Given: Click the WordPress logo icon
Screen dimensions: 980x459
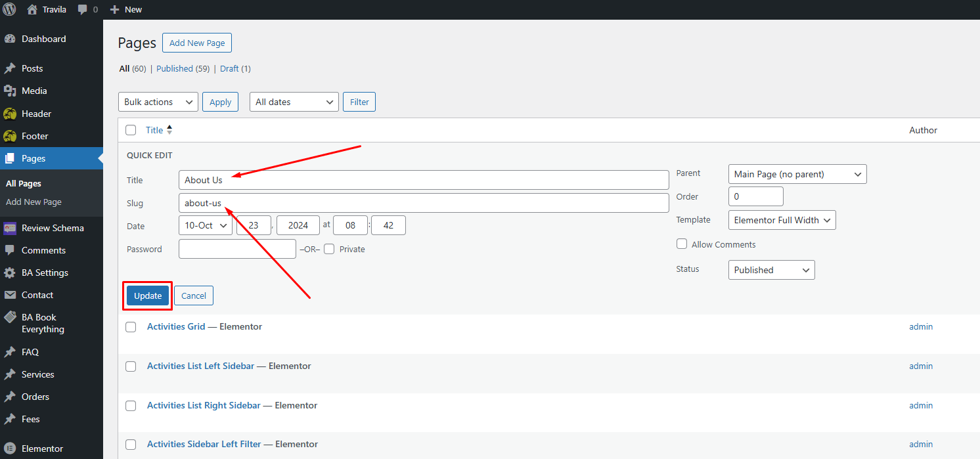Looking at the screenshot, I should 9,9.
